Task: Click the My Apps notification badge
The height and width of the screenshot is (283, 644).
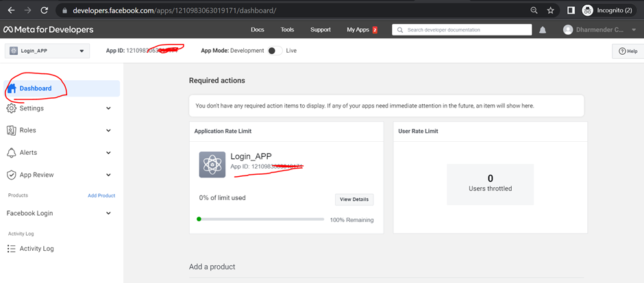Action: click(x=375, y=30)
